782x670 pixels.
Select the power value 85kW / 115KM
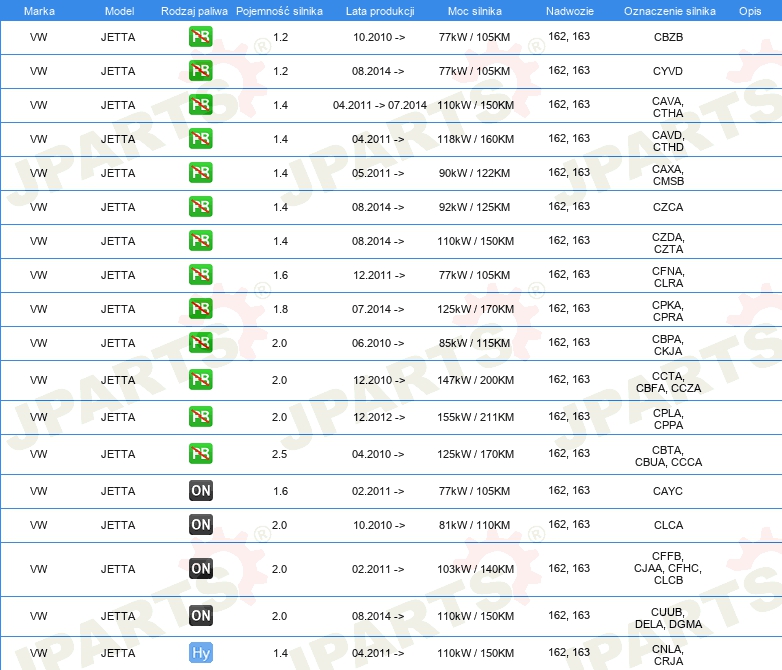tap(474, 343)
